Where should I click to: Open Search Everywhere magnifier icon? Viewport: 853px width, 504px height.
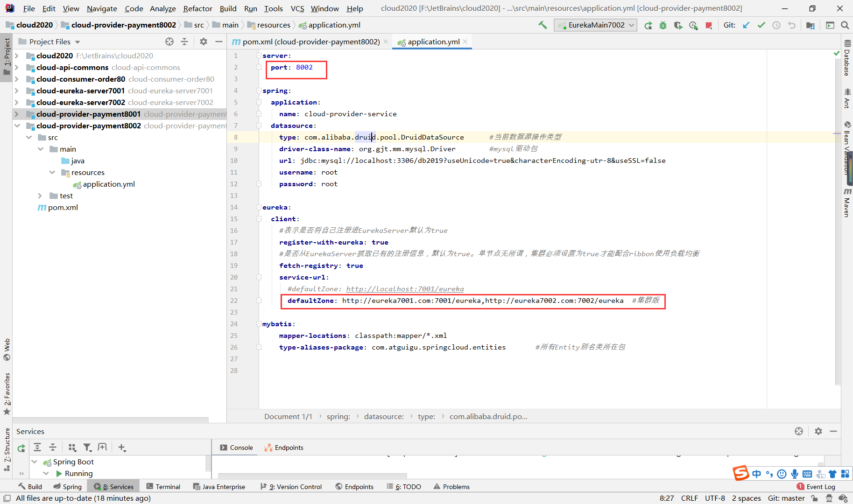845,25
